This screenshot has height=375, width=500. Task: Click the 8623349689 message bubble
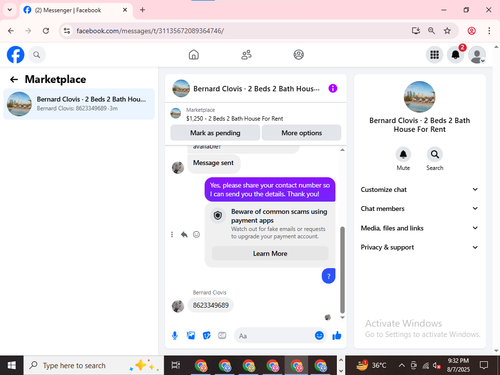click(x=211, y=305)
